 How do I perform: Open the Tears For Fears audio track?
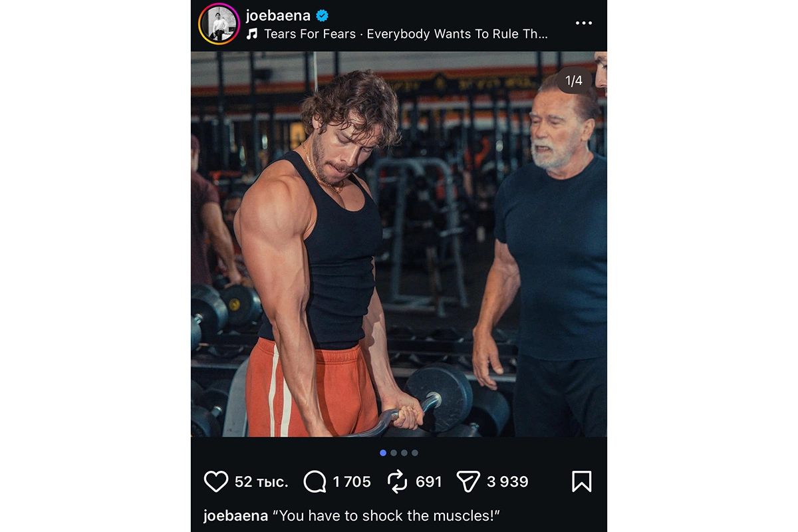pyautogui.click(x=406, y=34)
